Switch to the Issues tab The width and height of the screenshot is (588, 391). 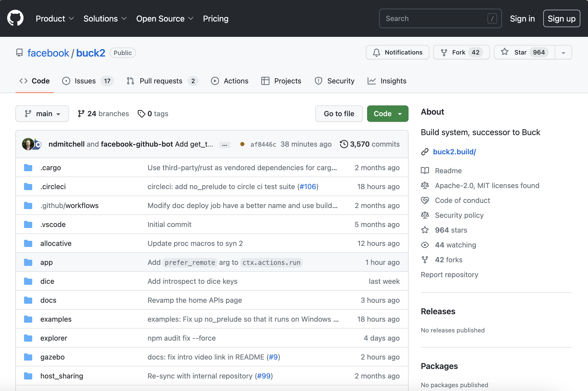point(88,81)
